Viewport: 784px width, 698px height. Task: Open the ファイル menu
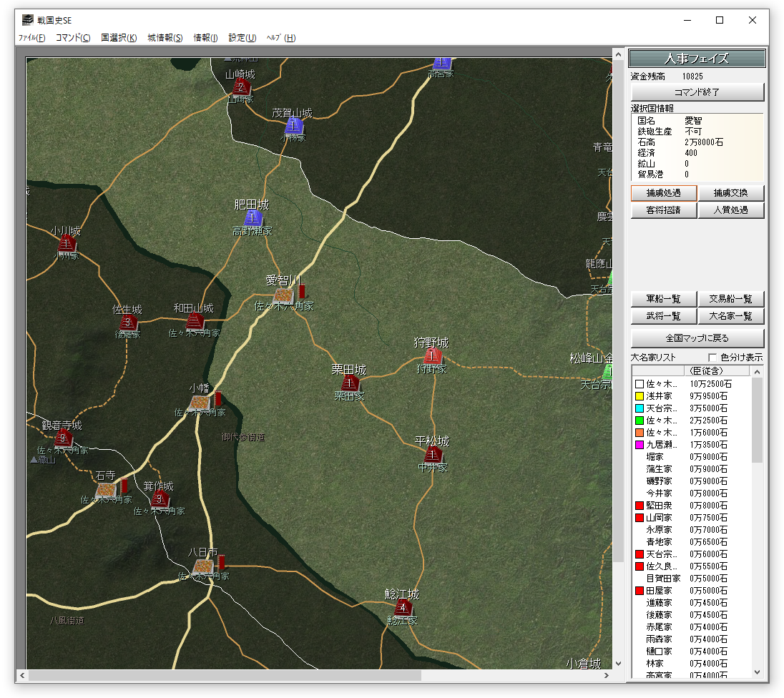(31, 38)
